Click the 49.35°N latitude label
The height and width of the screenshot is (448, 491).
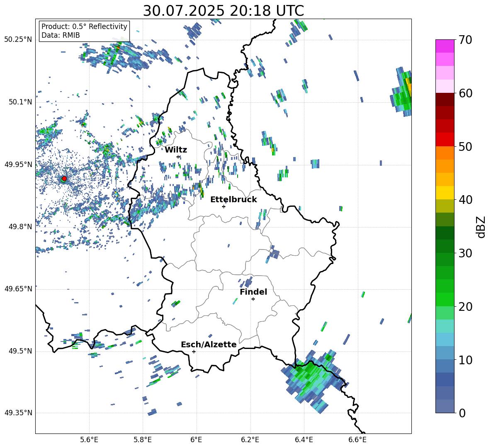point(18,413)
